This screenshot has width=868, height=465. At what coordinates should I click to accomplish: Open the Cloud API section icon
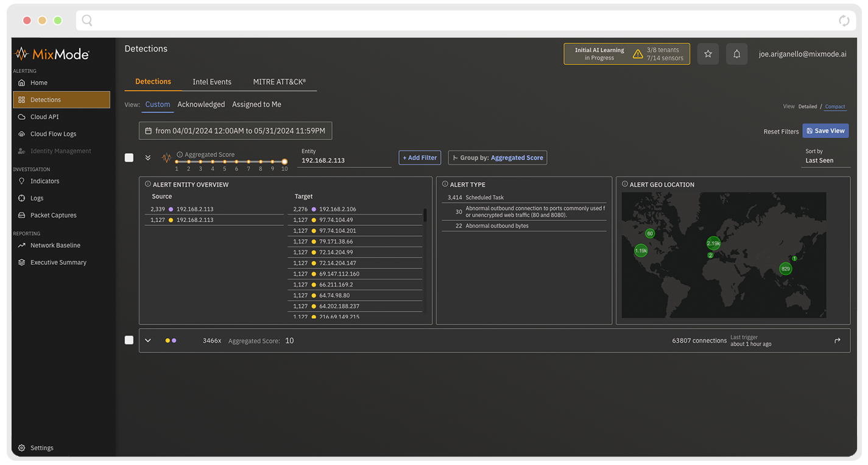(x=21, y=117)
